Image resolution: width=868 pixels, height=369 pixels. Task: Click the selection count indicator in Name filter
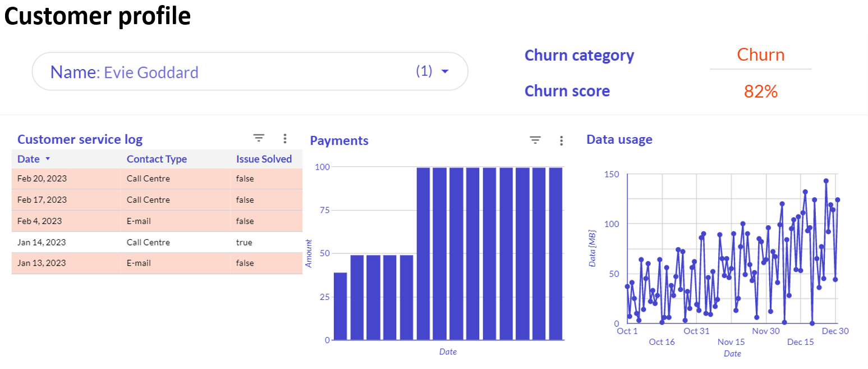[425, 71]
